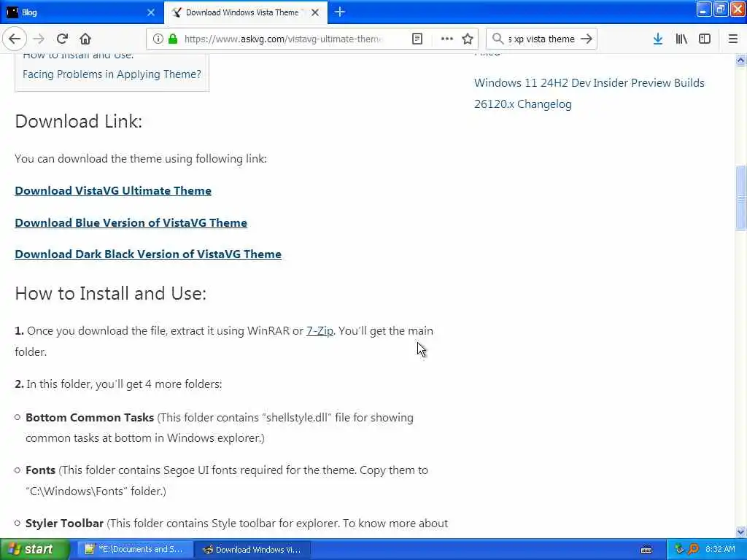747x560 pixels.
Task: Click the How to Install and Use: heading
Action: click(111, 293)
